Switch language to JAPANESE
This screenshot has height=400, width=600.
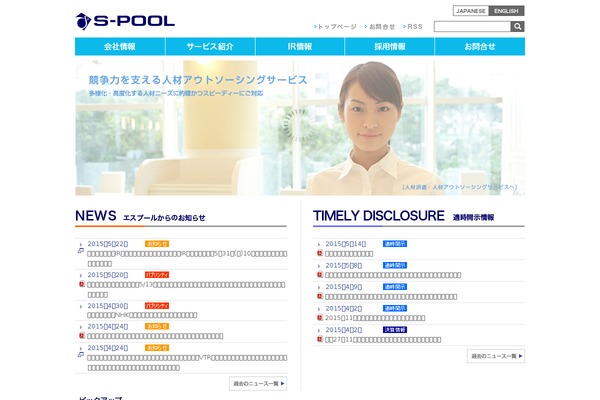[x=471, y=11]
